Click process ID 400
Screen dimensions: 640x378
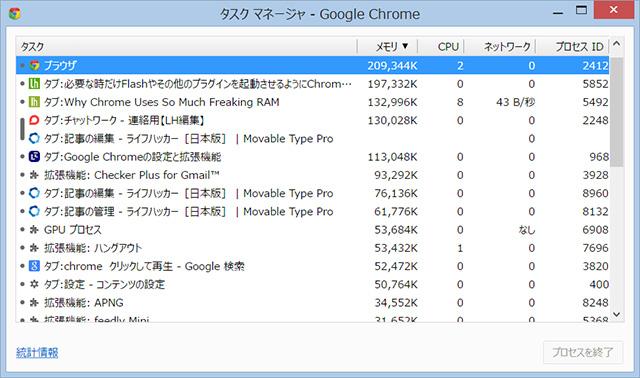pos(599,285)
